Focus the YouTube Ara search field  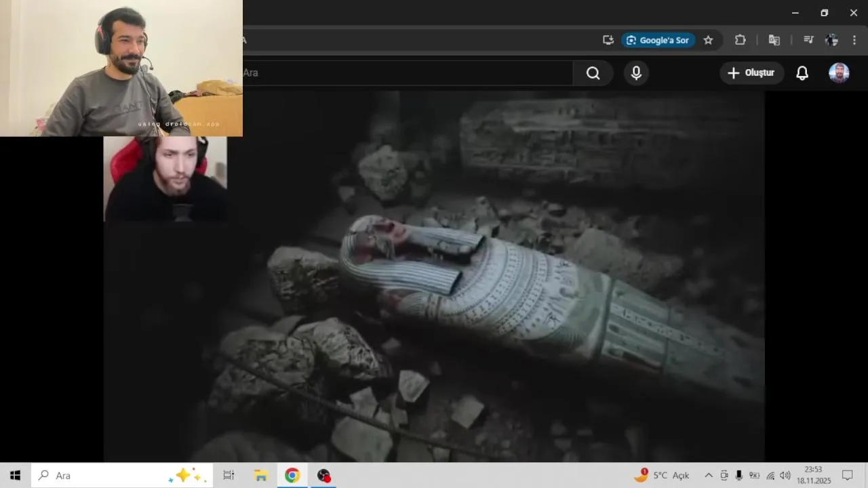pyautogui.click(x=407, y=73)
